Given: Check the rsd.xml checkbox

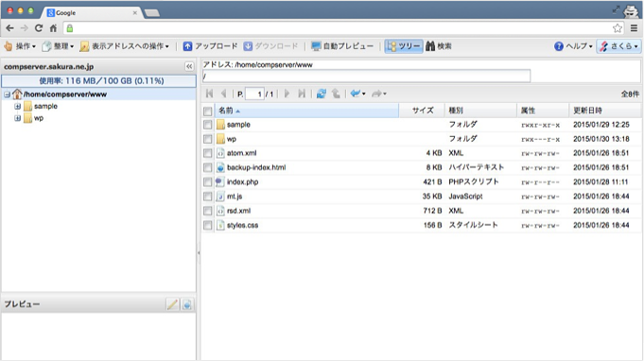Looking at the screenshot, I should [208, 211].
